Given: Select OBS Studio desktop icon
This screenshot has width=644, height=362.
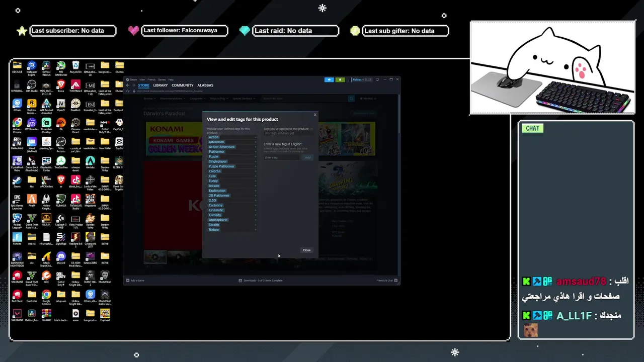Looking at the screenshot, I should coord(32,86).
